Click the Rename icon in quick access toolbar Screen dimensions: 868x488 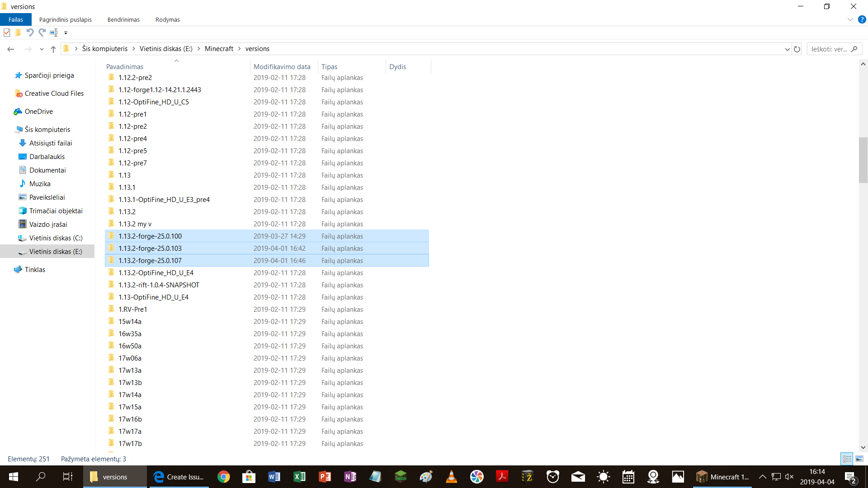coord(54,33)
